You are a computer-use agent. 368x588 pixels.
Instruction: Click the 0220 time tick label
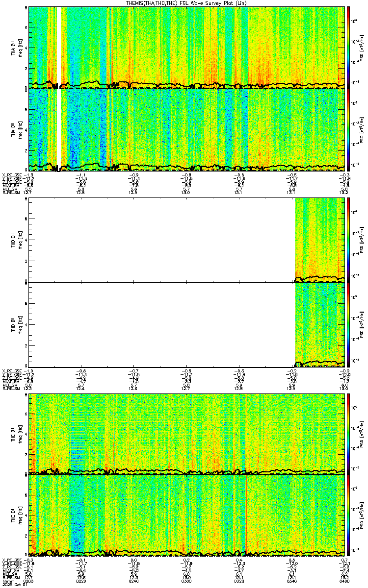[81, 581]
